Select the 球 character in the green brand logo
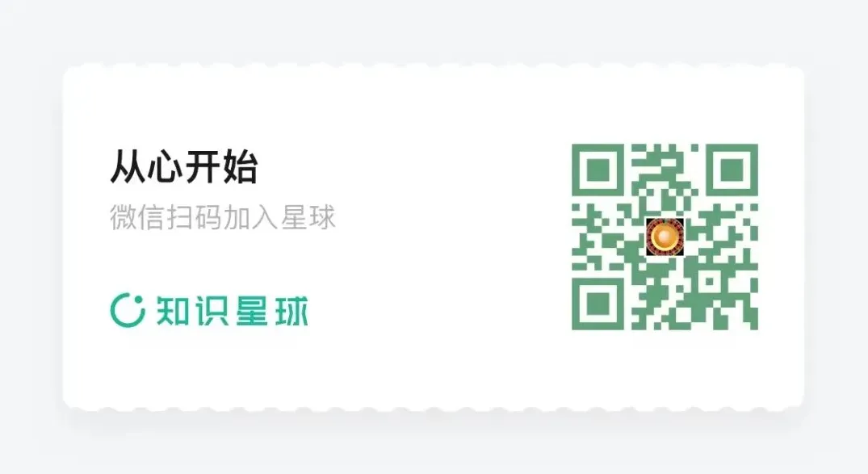This screenshot has height=474, width=868. click(x=290, y=311)
